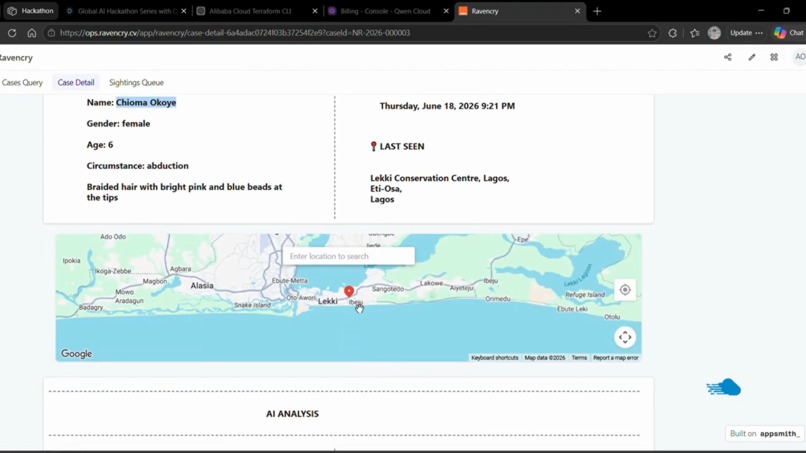
Task: Select the Case Detail page tab
Action: (76, 82)
